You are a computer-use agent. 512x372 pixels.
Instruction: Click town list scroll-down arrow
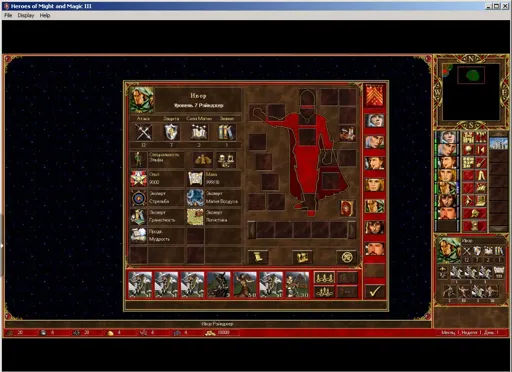click(499, 228)
